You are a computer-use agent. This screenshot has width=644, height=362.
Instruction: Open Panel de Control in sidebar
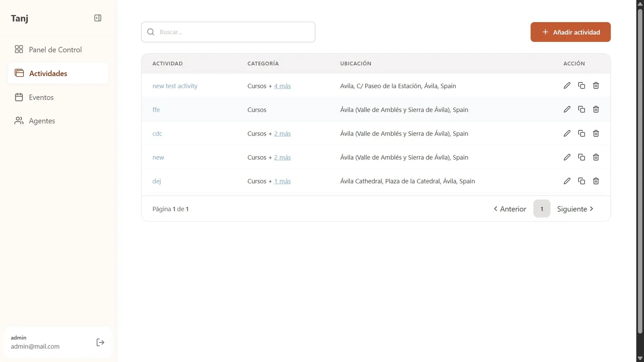[x=58, y=49]
